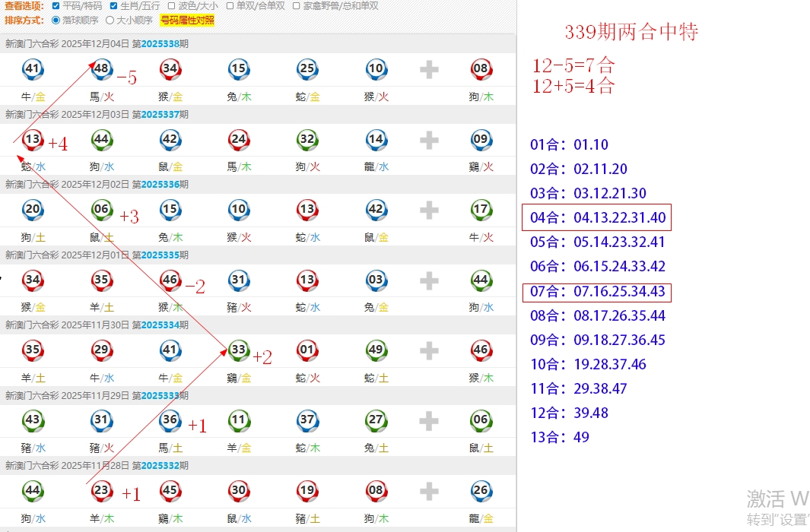Click blue ball 36 in period 2025333
The width and height of the screenshot is (810, 532).
(x=170, y=420)
